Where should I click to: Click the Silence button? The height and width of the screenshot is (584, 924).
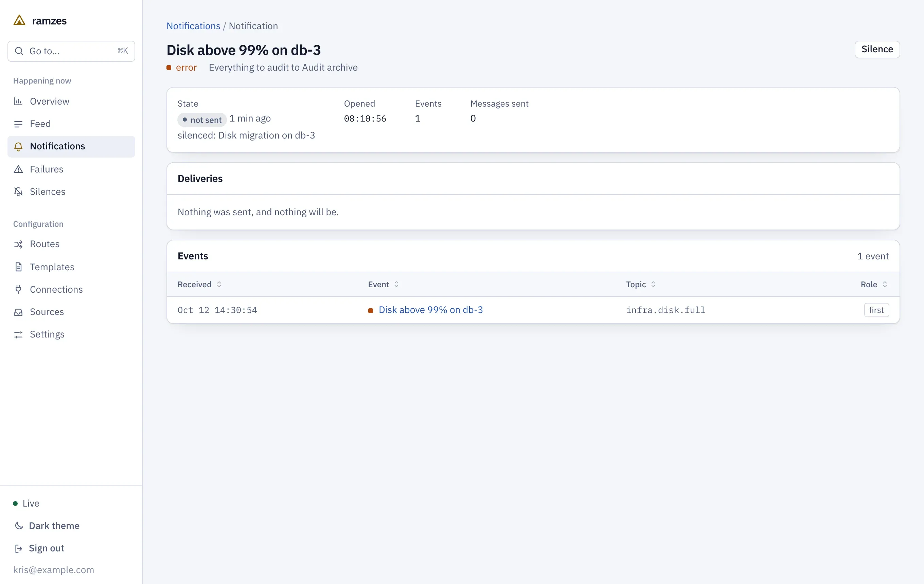click(x=877, y=50)
